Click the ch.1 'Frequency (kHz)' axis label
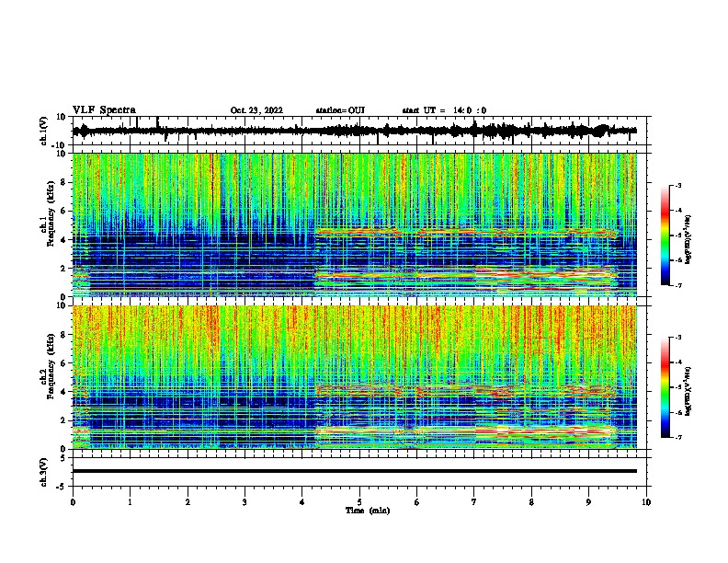This screenshot has height=563, width=728. [x=51, y=213]
